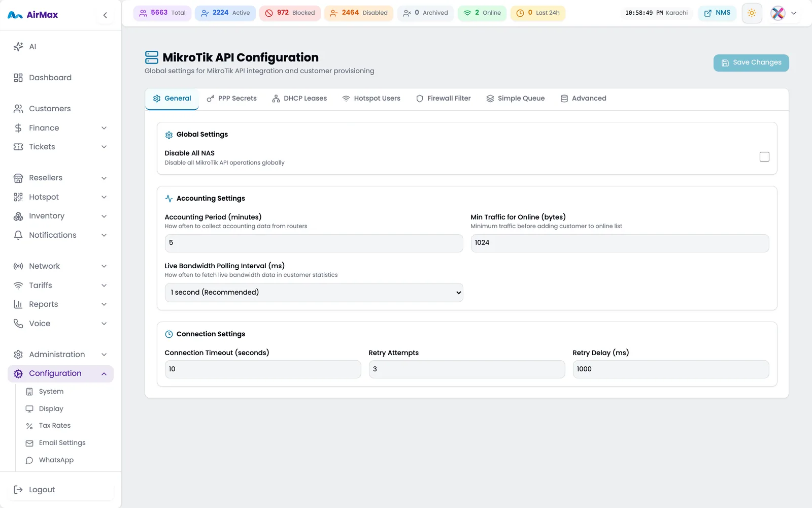The image size is (812, 508).
Task: Click the Retry Delay ms field
Action: tap(671, 369)
